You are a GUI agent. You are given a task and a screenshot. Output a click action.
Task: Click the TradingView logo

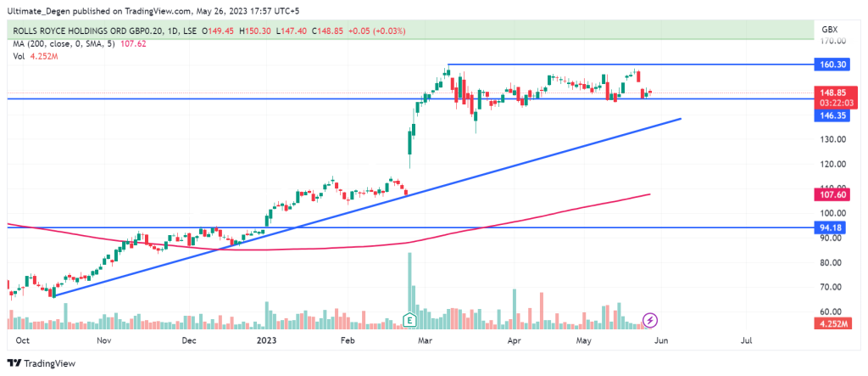pos(42,363)
